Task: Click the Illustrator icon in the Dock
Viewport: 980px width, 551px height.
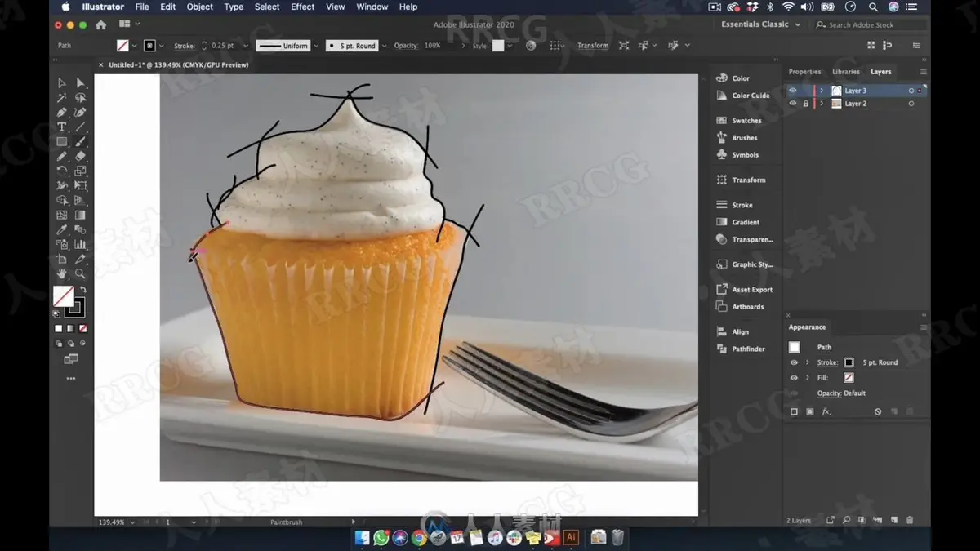Action: click(x=572, y=537)
